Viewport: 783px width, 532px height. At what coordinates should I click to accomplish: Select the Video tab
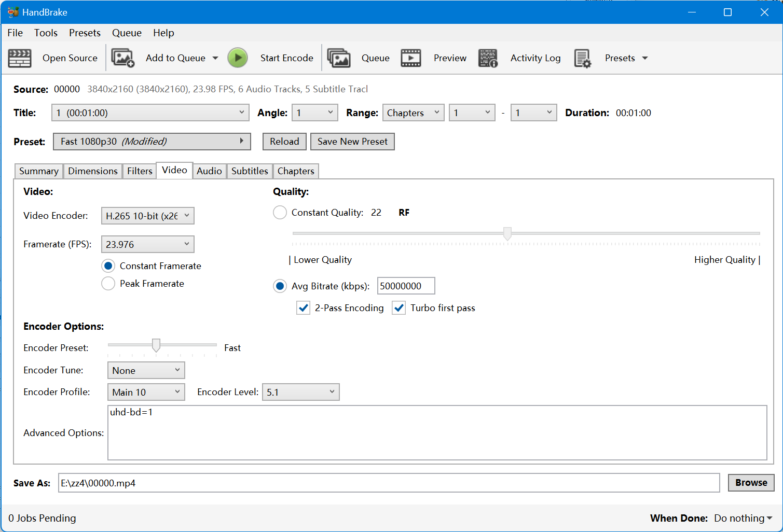(x=174, y=170)
